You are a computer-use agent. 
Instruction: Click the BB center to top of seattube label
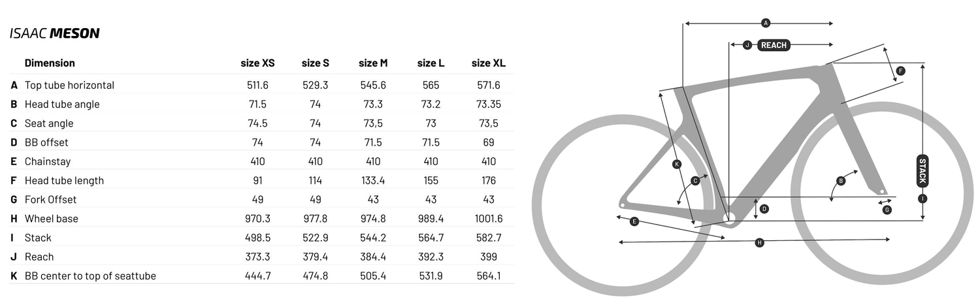pos(90,276)
